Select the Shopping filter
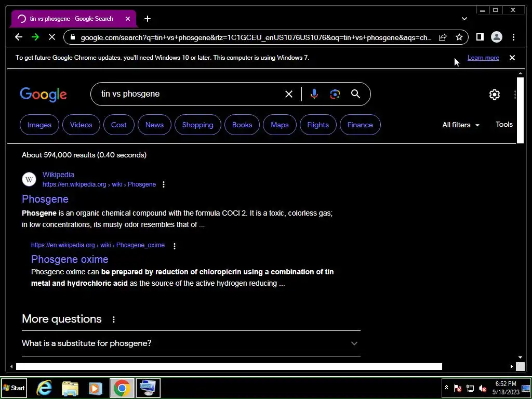532x399 pixels. (198, 125)
